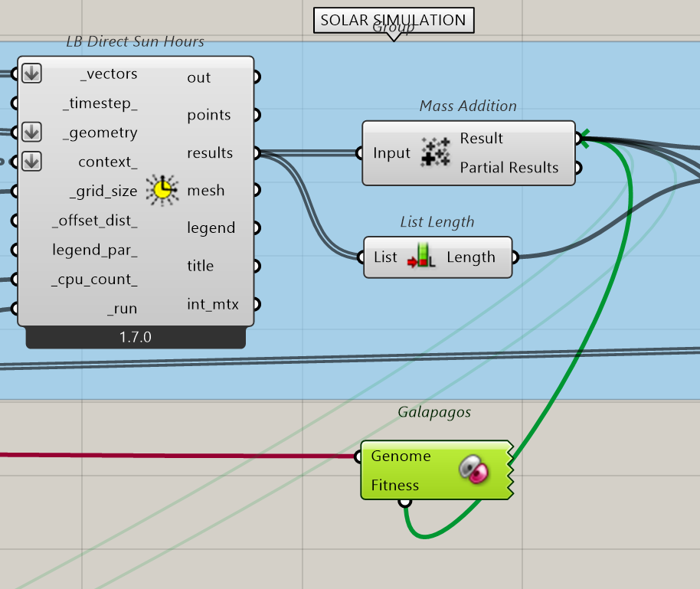Click the List Length bar chart icon
700x589 pixels.
click(422, 257)
